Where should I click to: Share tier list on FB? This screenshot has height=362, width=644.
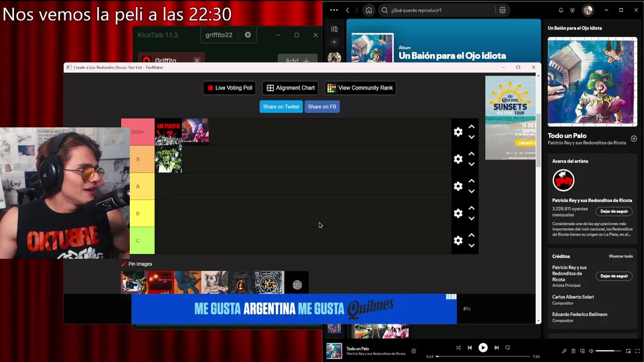322,107
